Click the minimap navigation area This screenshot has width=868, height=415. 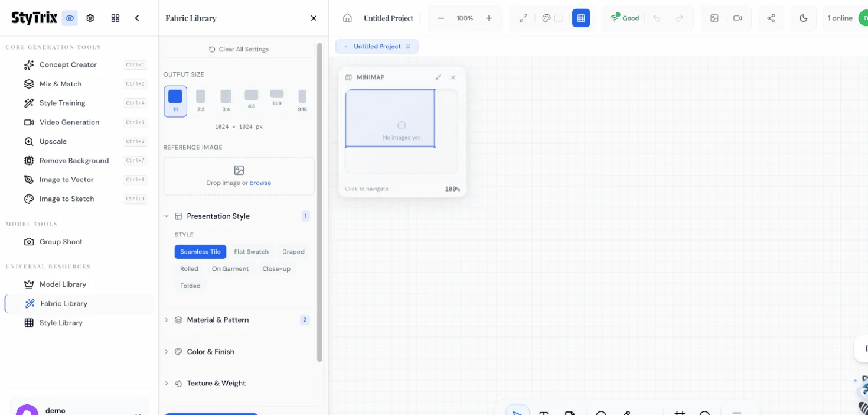tap(401, 131)
